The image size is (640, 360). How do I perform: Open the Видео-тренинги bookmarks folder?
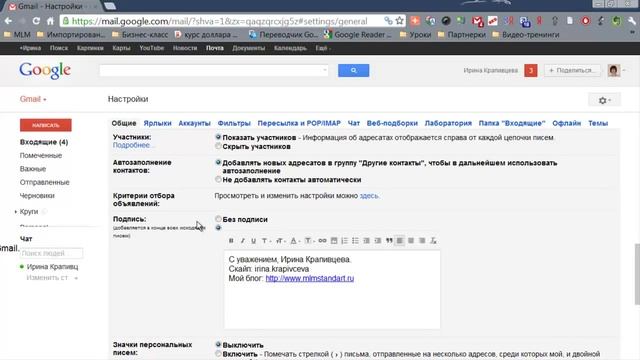526,35
